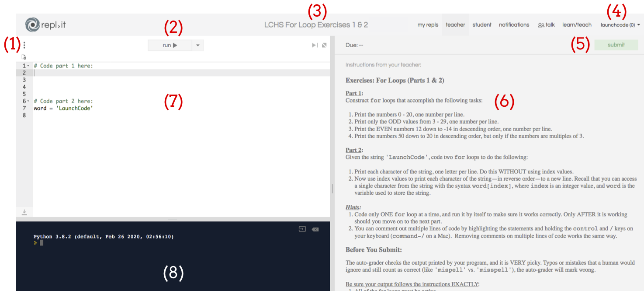Clear the console with backspace icon

[x=315, y=229]
